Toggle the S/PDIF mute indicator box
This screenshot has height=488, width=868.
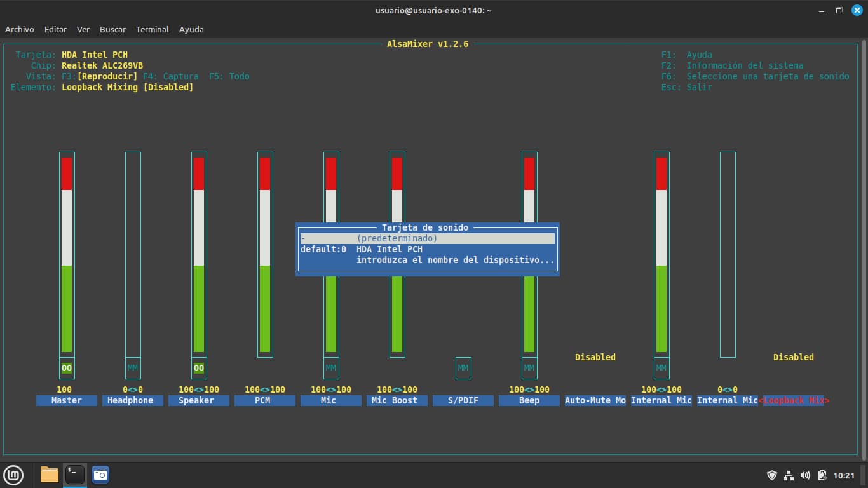[463, 368]
